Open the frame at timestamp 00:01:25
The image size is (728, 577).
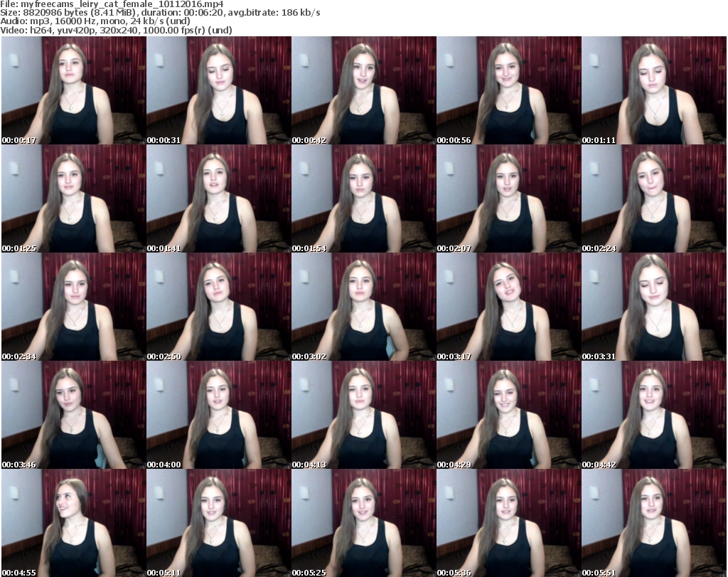coord(74,198)
